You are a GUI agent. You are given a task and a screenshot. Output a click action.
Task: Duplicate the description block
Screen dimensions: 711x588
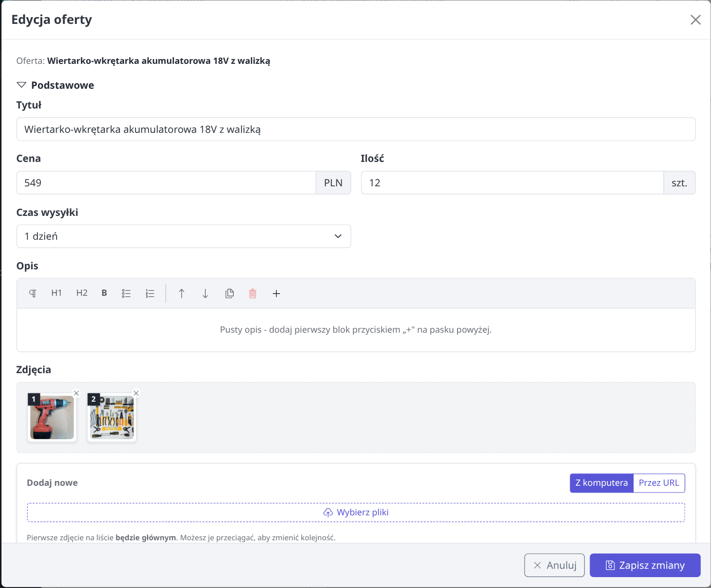coord(229,293)
